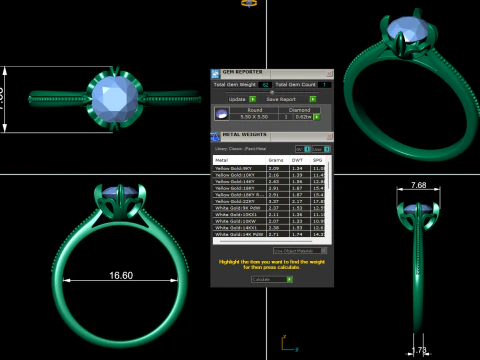Click the Metal Weights panel icon
Viewport: 480px width, 360px height.
pyautogui.click(x=215, y=136)
